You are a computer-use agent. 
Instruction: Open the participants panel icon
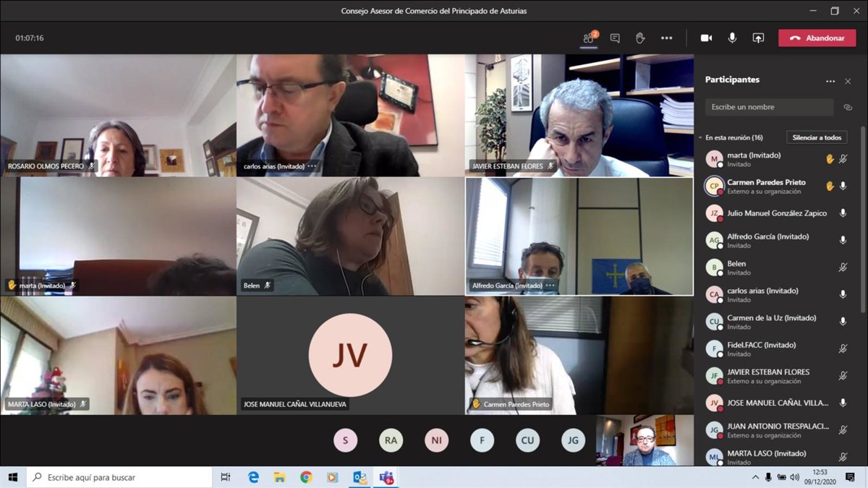[x=589, y=38]
